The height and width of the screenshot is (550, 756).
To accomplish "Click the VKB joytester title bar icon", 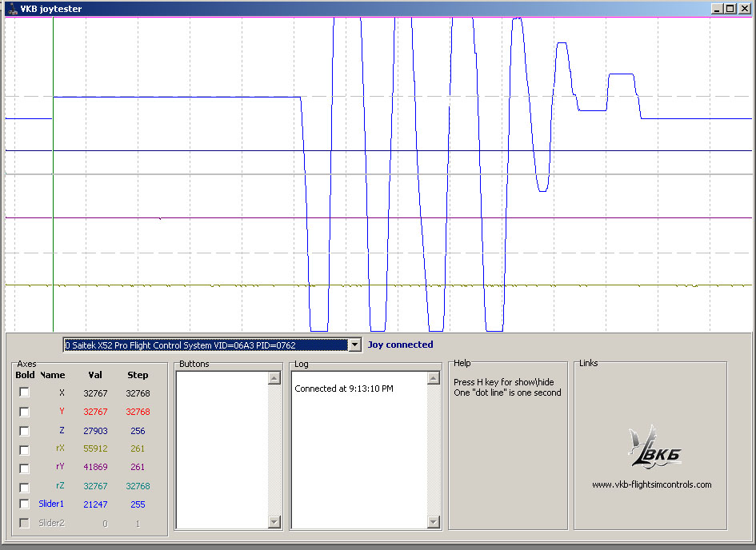I will point(11,9).
